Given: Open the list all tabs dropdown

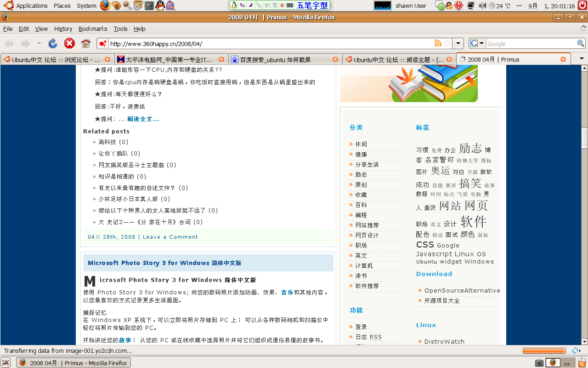Looking at the screenshot, I should point(582,59).
